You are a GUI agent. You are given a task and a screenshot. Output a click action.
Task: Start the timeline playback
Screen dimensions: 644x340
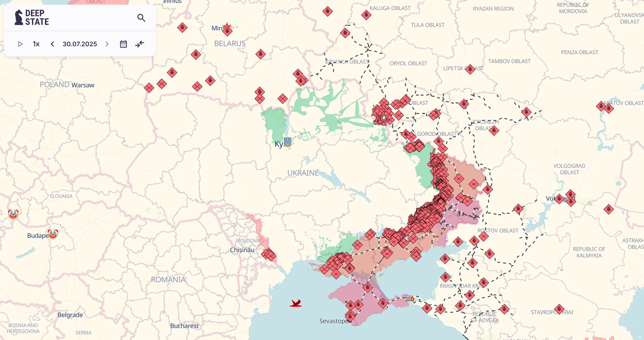(x=20, y=44)
